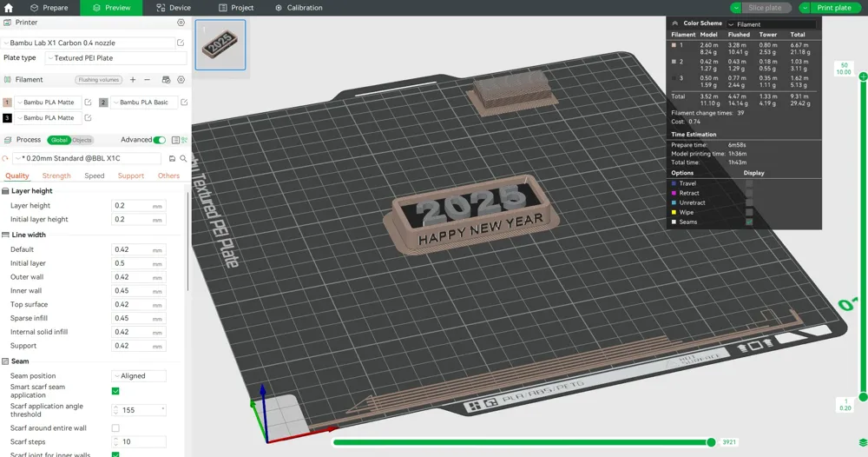The height and width of the screenshot is (457, 868).
Task: Click the vertical layer slider bottom handle
Action: tap(863, 397)
